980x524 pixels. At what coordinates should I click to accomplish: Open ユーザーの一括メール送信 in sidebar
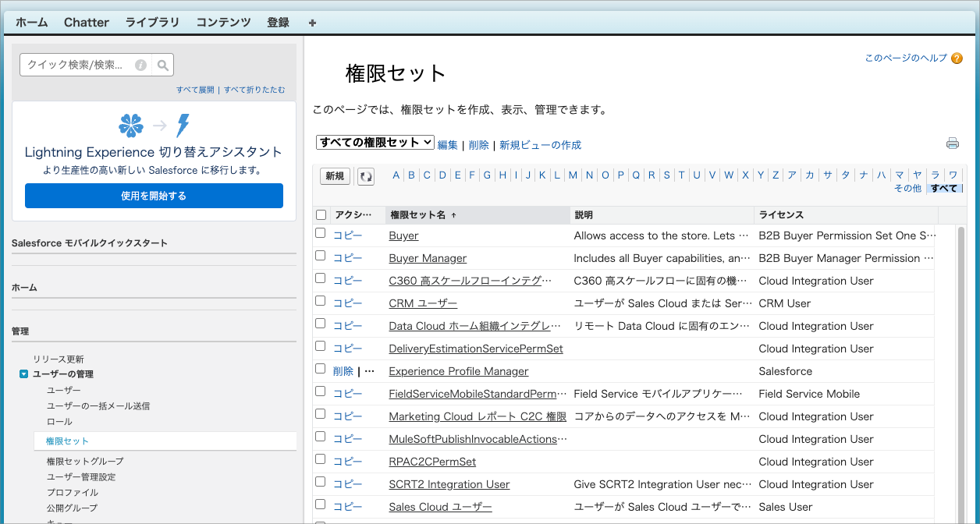pyautogui.click(x=98, y=405)
